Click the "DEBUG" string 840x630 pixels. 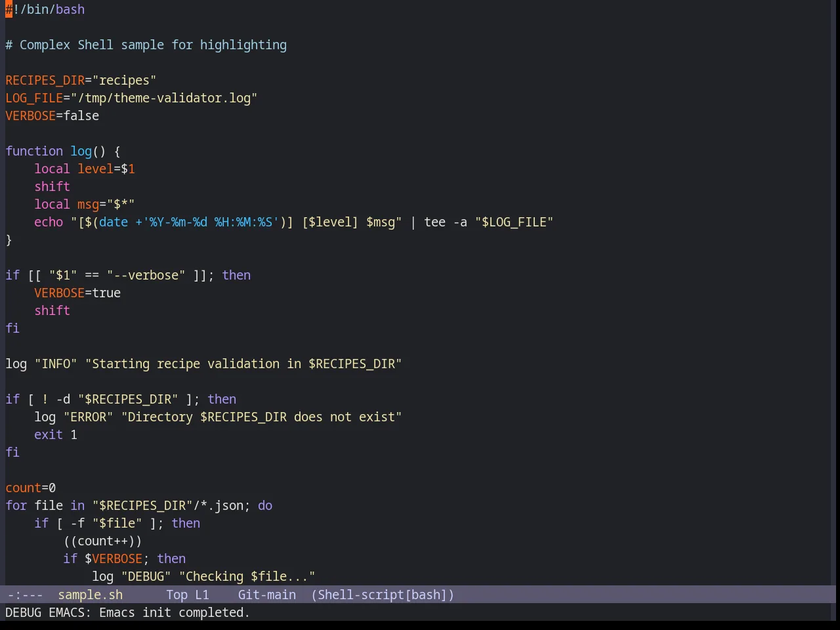(146, 577)
